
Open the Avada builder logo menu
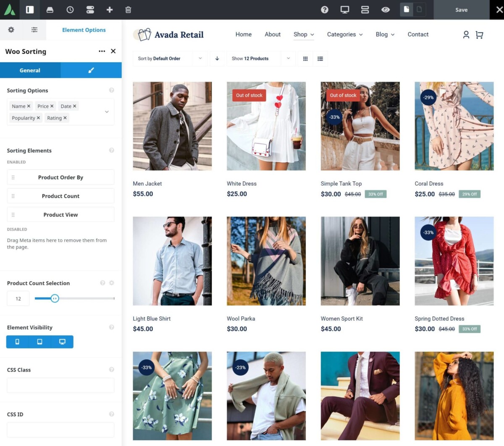[9, 9]
